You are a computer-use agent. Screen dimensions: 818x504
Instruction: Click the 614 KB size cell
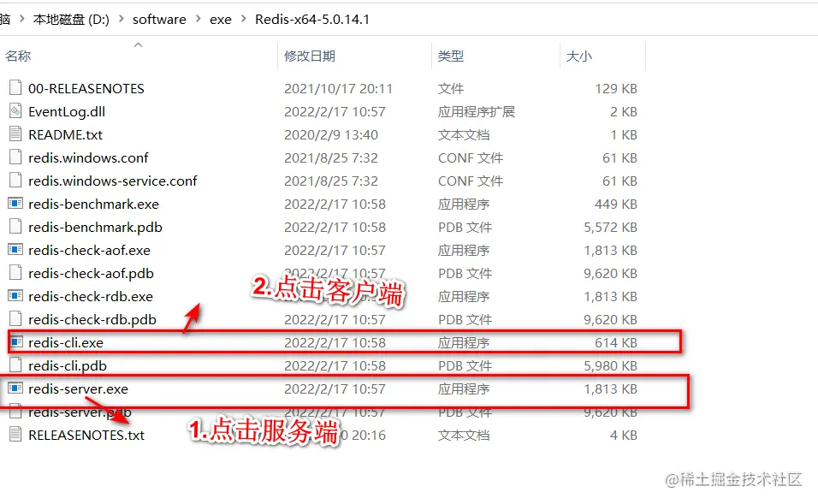[x=616, y=342]
